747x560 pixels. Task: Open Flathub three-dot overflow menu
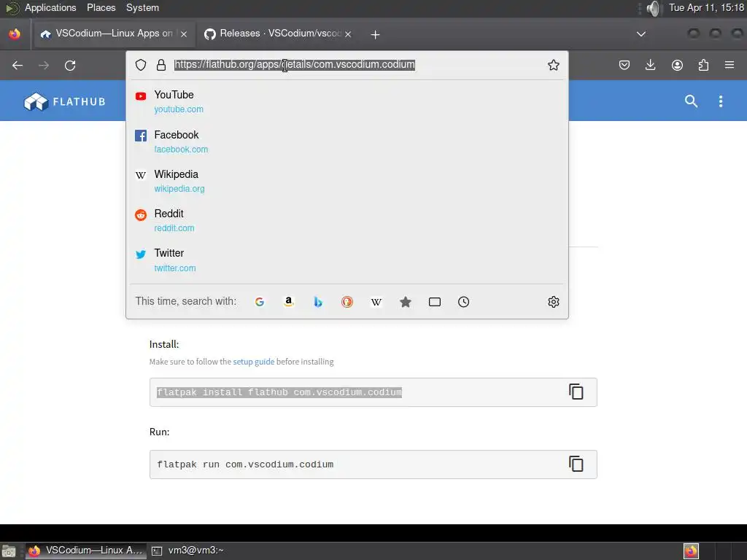click(721, 101)
